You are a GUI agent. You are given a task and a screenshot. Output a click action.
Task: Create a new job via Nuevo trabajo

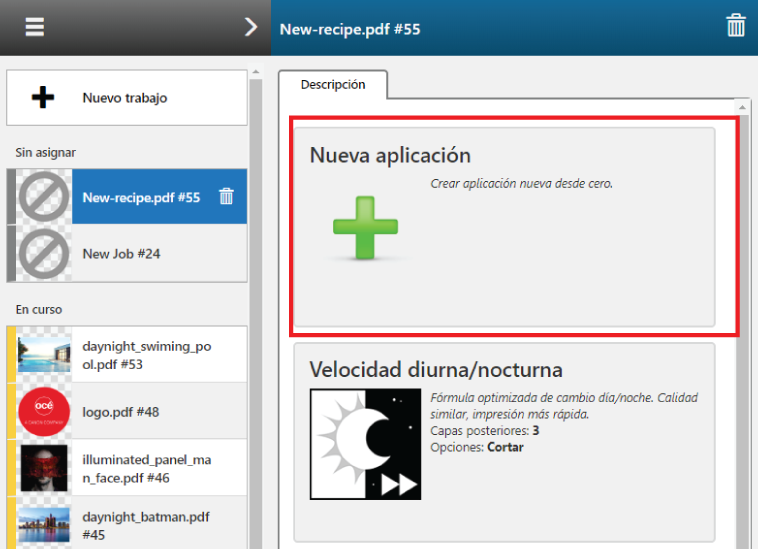pos(127,98)
